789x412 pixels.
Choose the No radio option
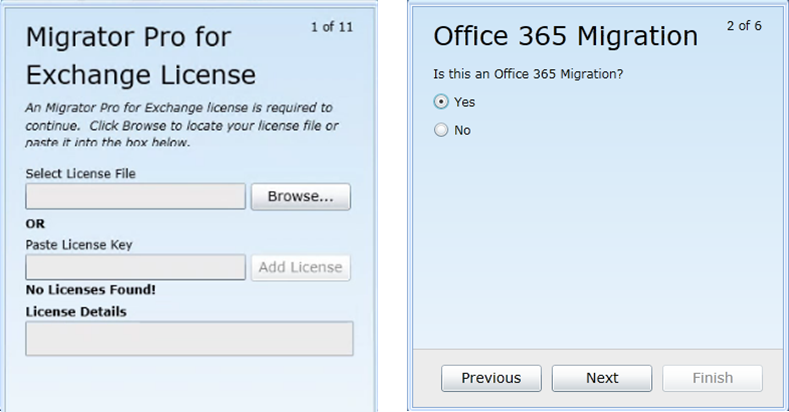(x=441, y=130)
